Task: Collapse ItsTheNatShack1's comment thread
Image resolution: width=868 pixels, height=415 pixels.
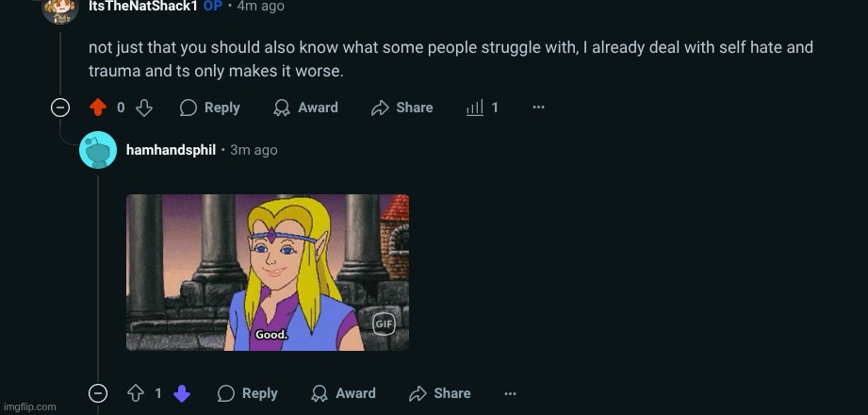Action: [60, 108]
